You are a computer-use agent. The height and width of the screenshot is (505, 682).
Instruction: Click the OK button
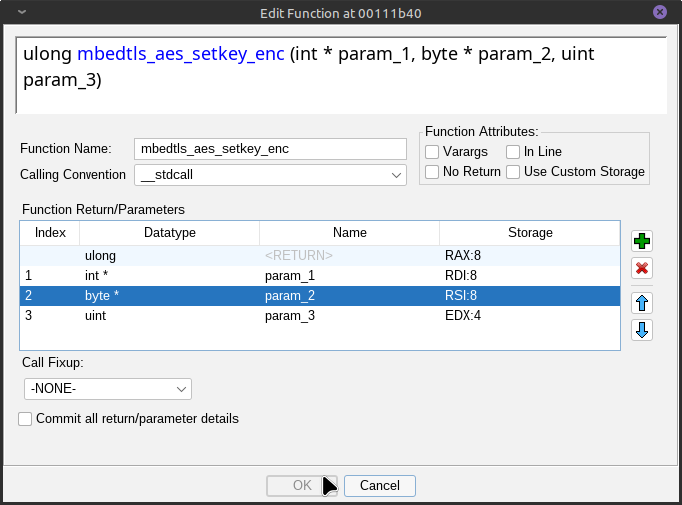click(x=302, y=485)
